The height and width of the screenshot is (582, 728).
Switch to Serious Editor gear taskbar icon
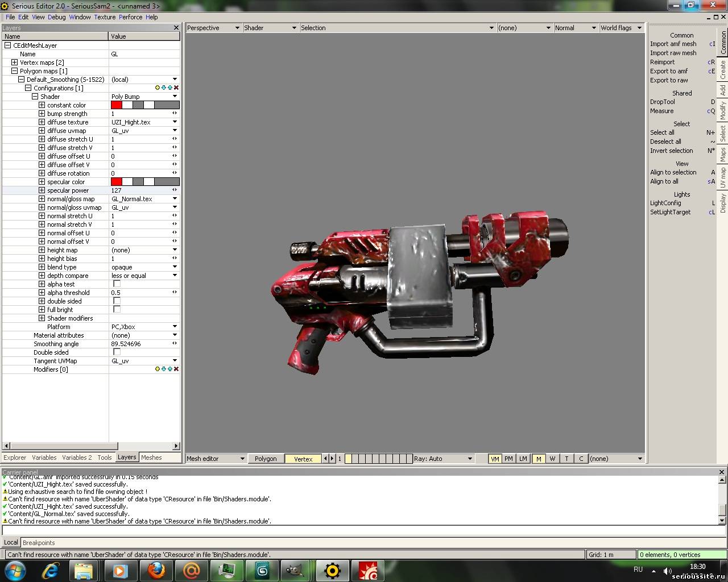(332, 570)
